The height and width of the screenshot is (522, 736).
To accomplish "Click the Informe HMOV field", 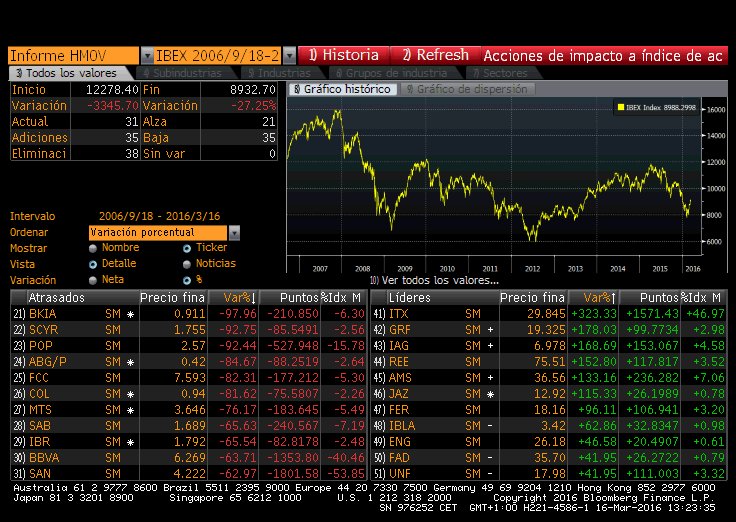I will [x=73, y=56].
